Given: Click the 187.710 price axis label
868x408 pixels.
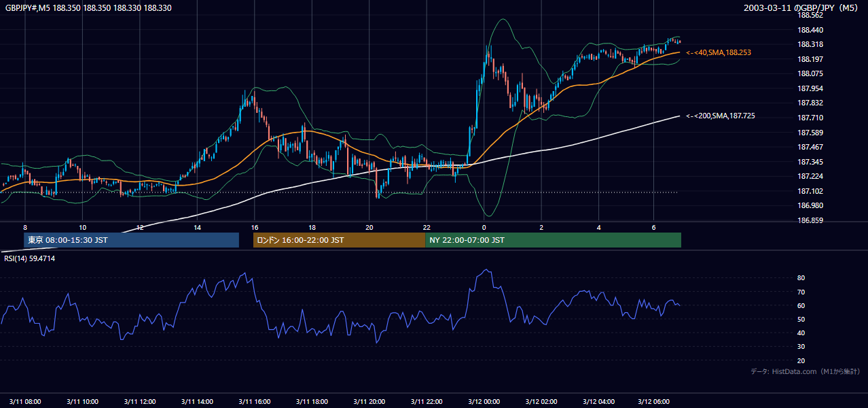Looking at the screenshot, I should [810, 118].
